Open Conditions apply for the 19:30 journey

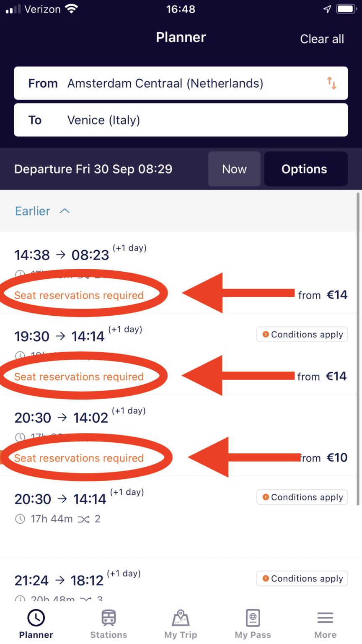point(302,334)
